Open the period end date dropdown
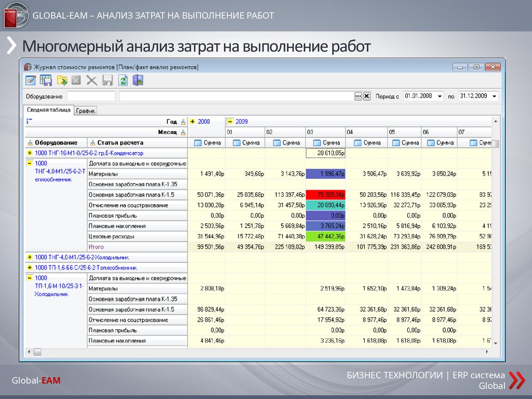 click(x=494, y=96)
